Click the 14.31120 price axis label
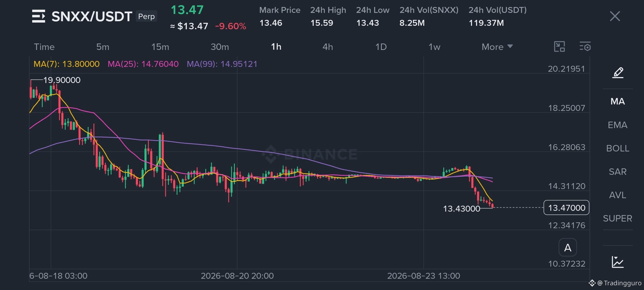 pos(566,186)
